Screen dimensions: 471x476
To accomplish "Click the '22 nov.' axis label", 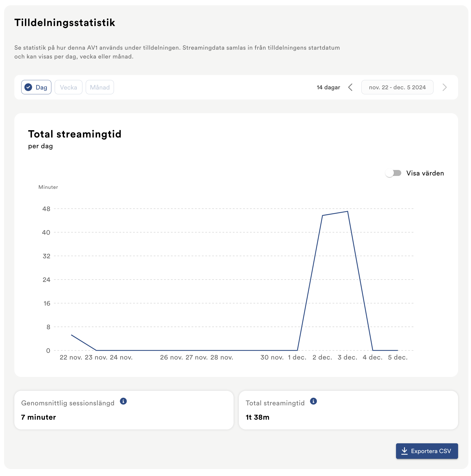I will click(x=71, y=357).
